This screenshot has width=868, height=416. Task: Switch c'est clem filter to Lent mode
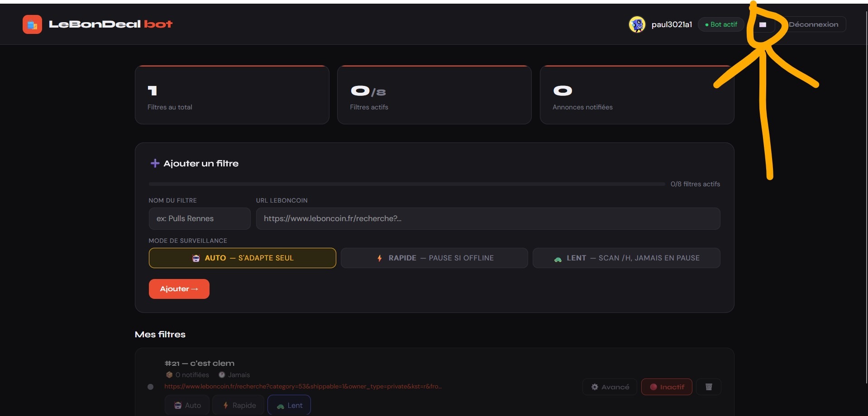point(289,405)
